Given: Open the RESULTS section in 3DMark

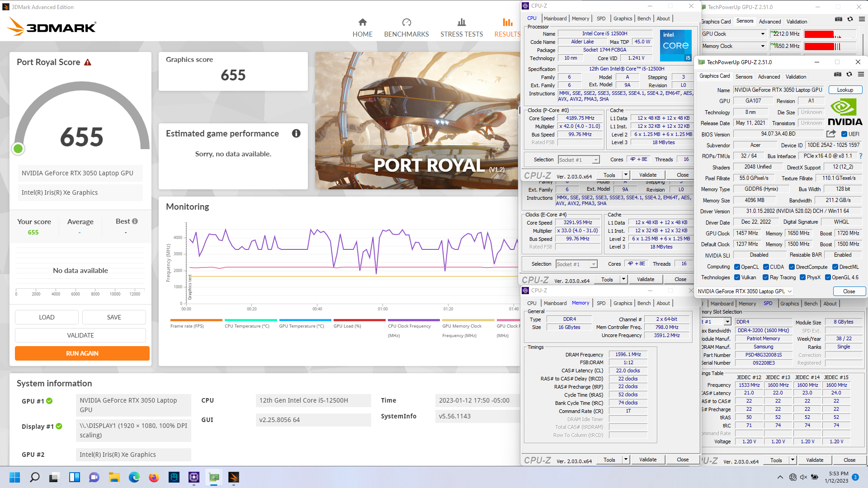Looking at the screenshot, I should click(507, 28).
